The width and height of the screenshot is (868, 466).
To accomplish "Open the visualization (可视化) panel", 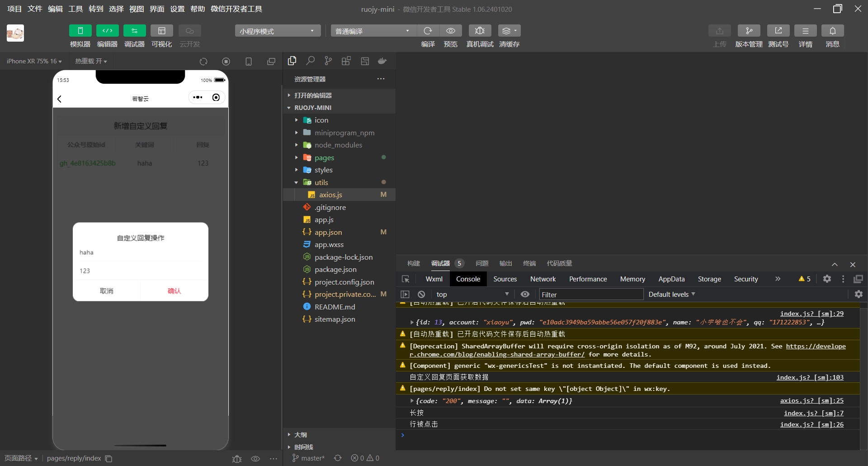I will coord(161,31).
